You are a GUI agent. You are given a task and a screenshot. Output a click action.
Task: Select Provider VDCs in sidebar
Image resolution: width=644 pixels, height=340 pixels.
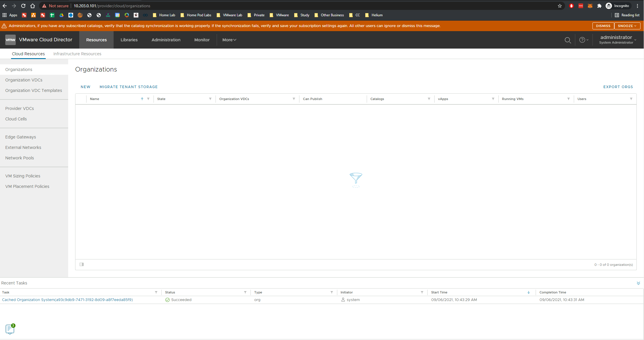point(20,108)
